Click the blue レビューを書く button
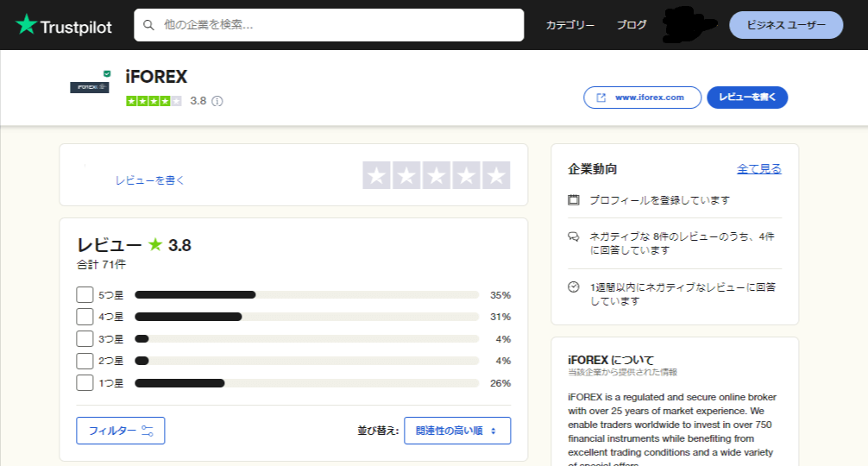Screen dimensions: 868x466 click(x=747, y=98)
